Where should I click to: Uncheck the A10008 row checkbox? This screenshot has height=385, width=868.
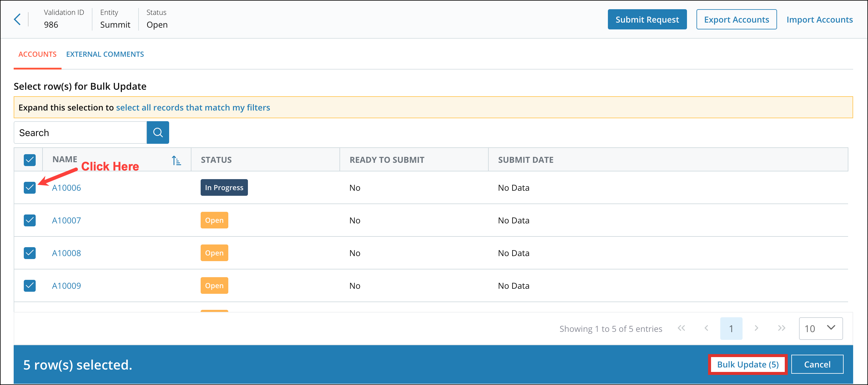(x=30, y=253)
